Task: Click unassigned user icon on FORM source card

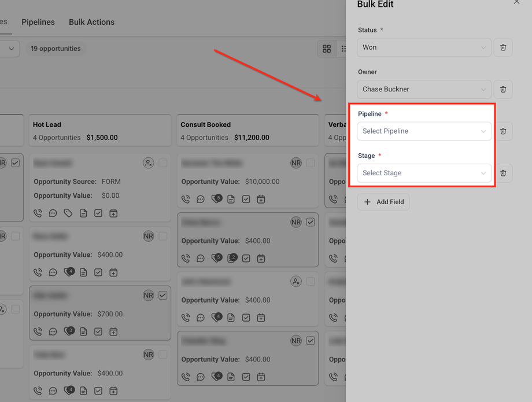Action: (x=148, y=163)
